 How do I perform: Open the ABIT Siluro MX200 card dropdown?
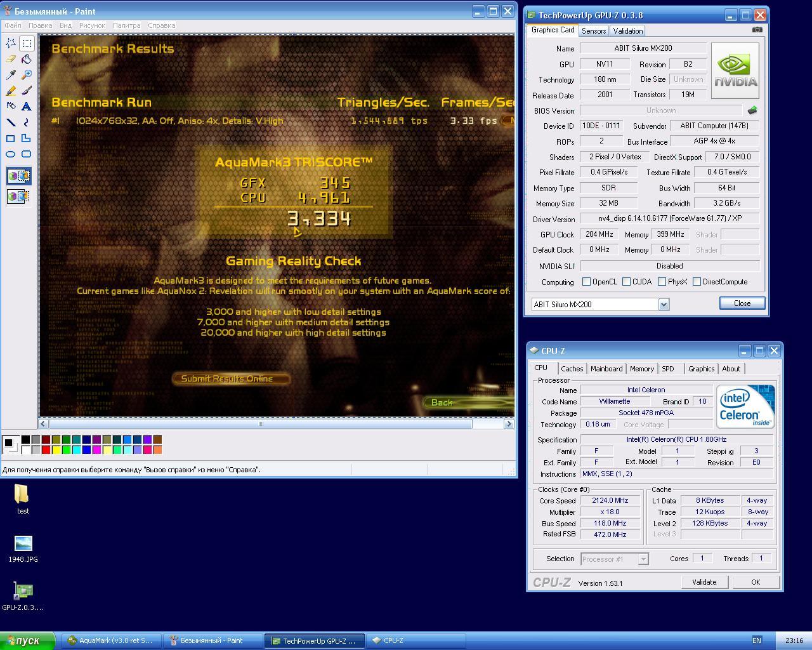click(664, 305)
